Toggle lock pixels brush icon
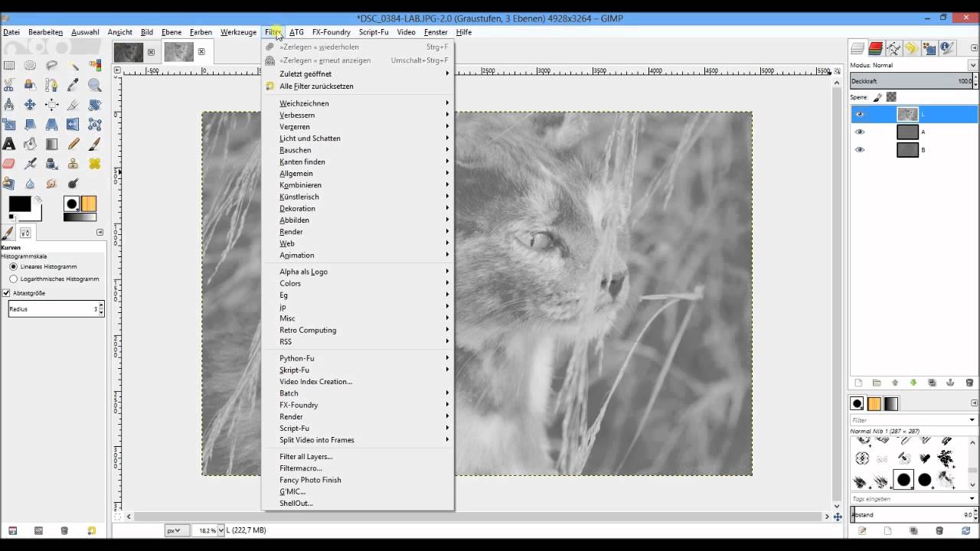The height and width of the screenshot is (551, 980). point(878,97)
